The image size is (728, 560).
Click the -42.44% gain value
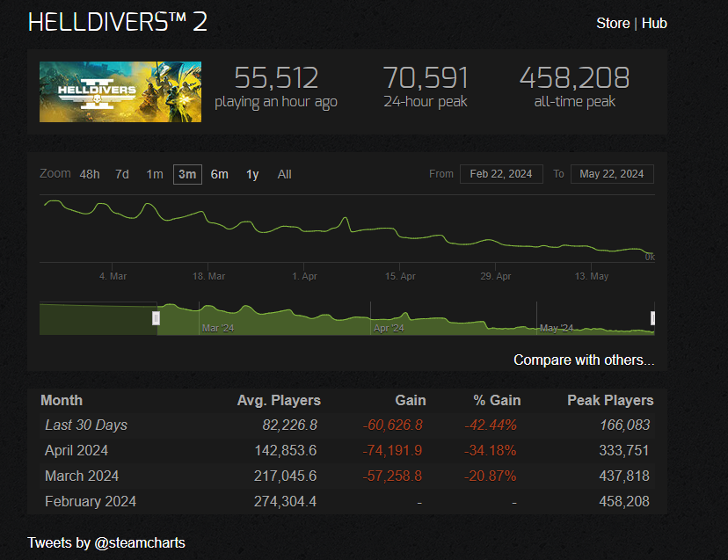coord(491,425)
